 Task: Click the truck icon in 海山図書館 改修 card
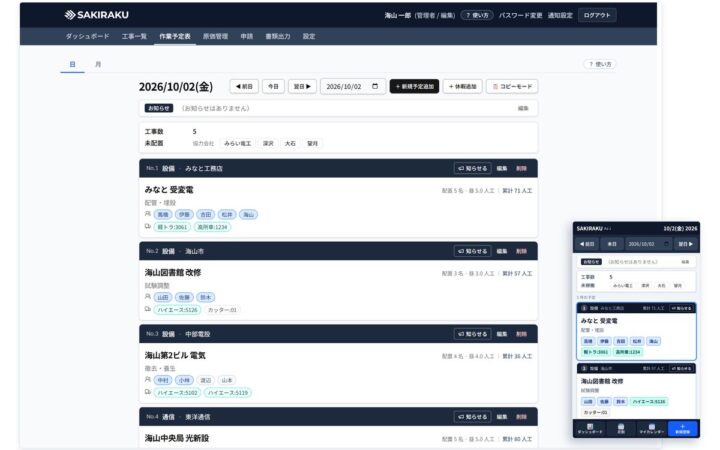coord(147,309)
